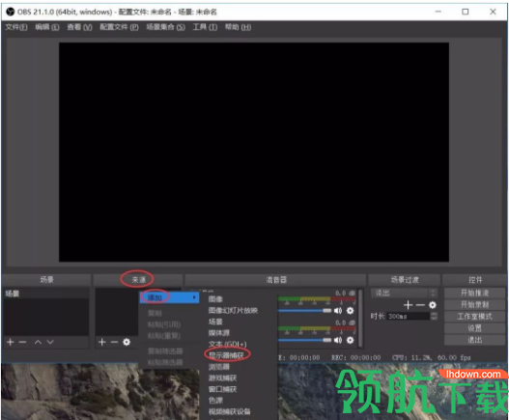Viewport: 509px width, 420px height.
Task: Remove the scene transition with the minus icon
Action: coord(420,305)
